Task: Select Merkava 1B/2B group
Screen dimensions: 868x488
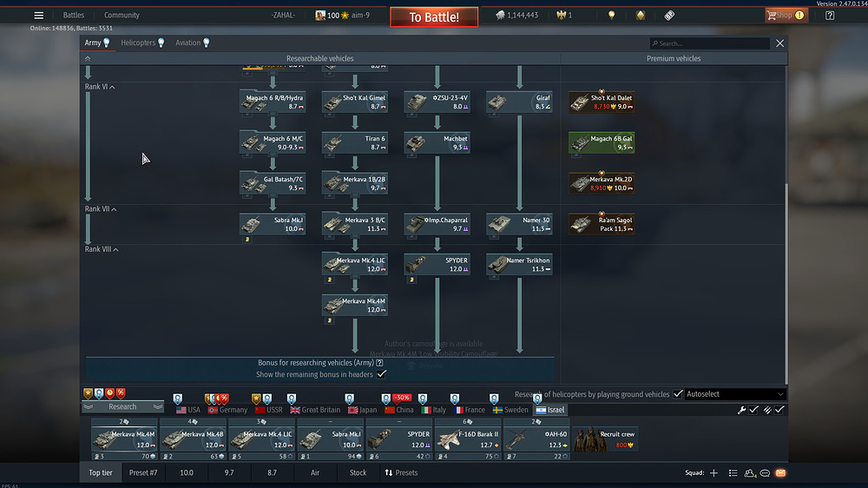Action: click(355, 183)
